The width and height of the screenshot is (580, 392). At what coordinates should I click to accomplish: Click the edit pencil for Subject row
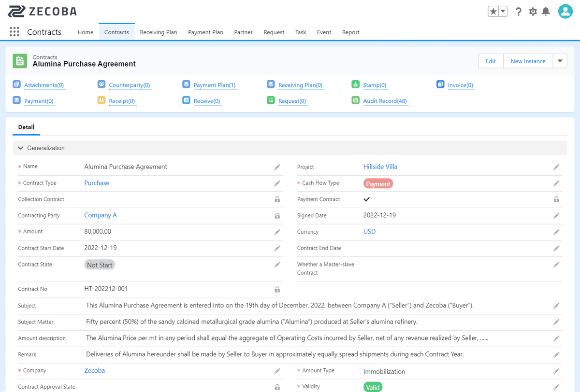(556, 306)
